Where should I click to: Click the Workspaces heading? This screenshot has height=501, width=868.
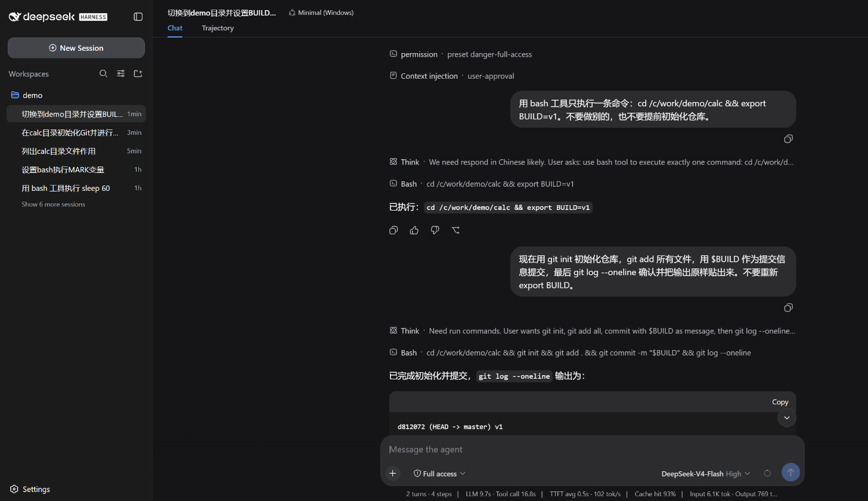point(29,74)
